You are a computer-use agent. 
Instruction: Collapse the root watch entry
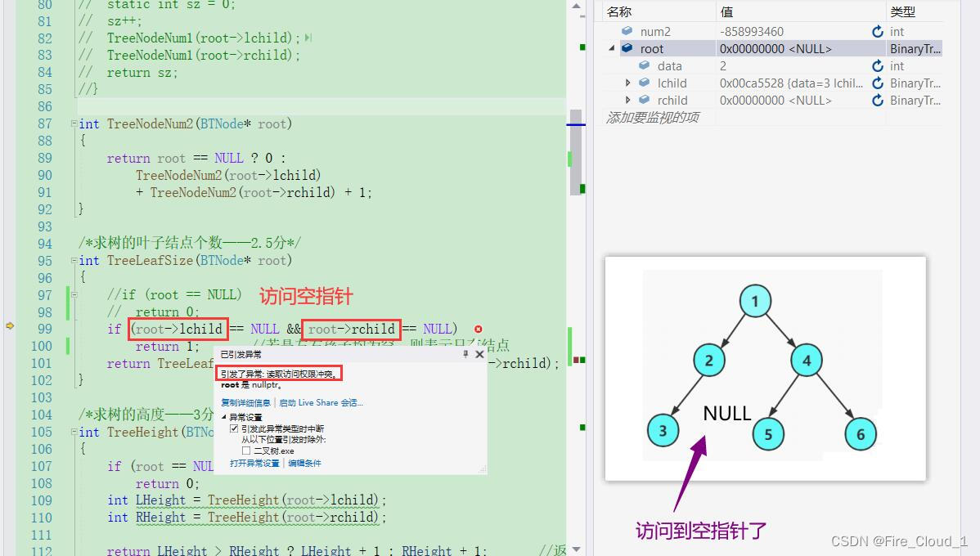[611, 49]
